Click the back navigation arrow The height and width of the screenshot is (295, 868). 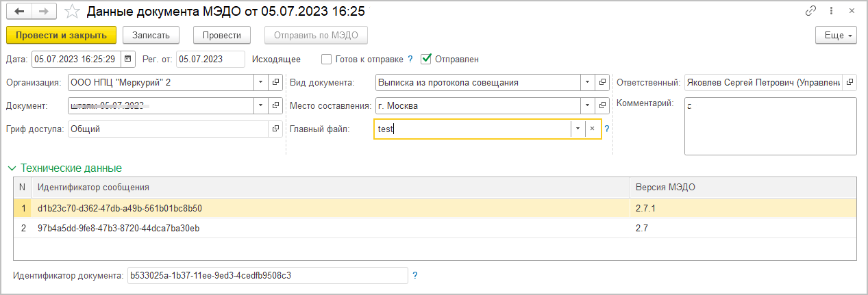pyautogui.click(x=18, y=12)
